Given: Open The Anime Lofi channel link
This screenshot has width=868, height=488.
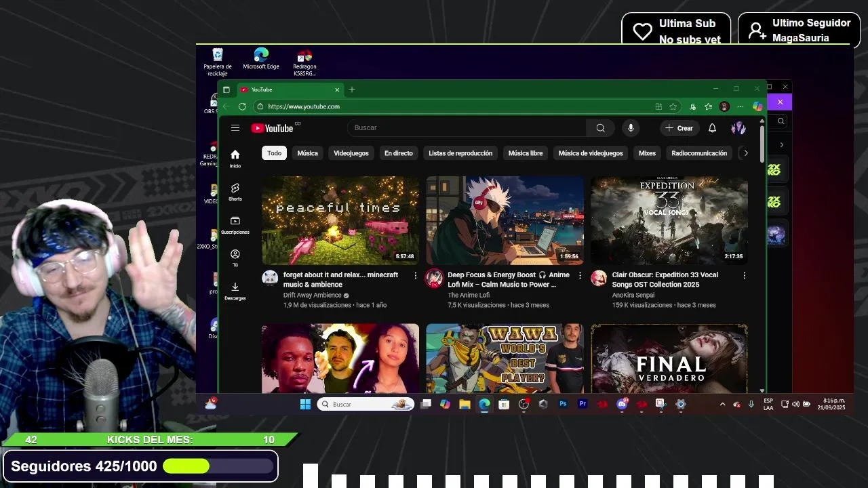Looking at the screenshot, I should (x=469, y=296).
